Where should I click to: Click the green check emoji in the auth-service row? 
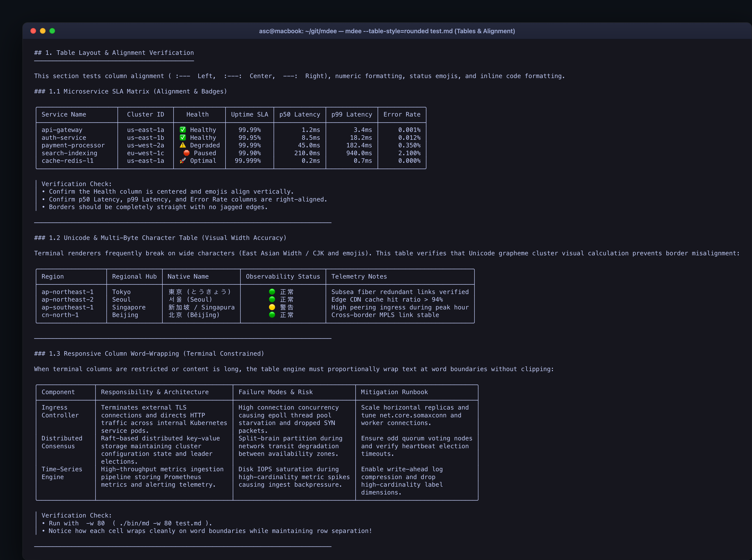coord(183,138)
